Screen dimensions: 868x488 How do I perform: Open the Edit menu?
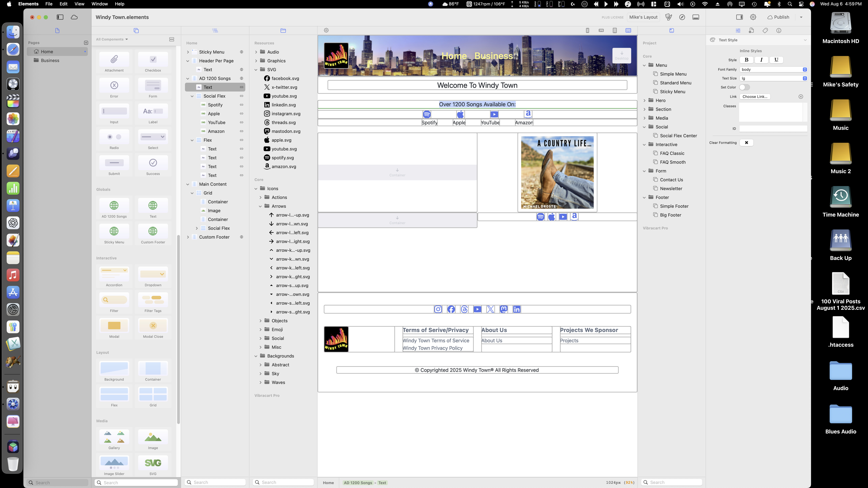[x=63, y=4]
